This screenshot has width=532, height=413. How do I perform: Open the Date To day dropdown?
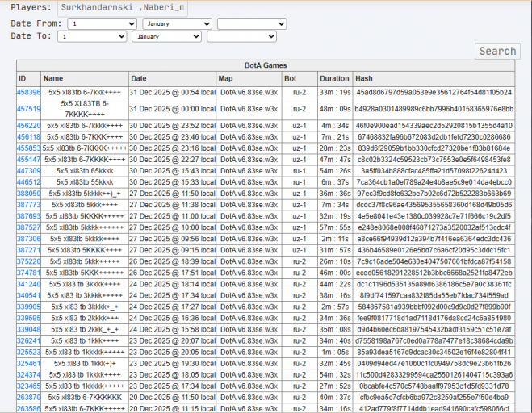(x=92, y=36)
